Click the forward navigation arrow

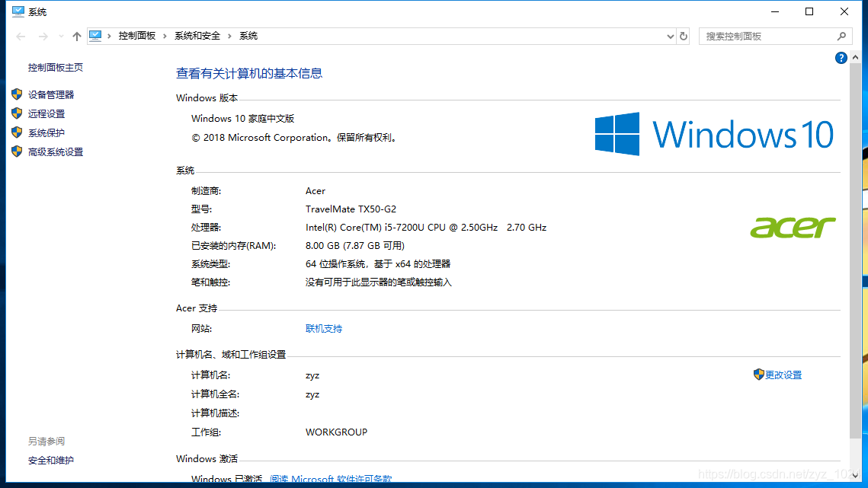coord(43,36)
